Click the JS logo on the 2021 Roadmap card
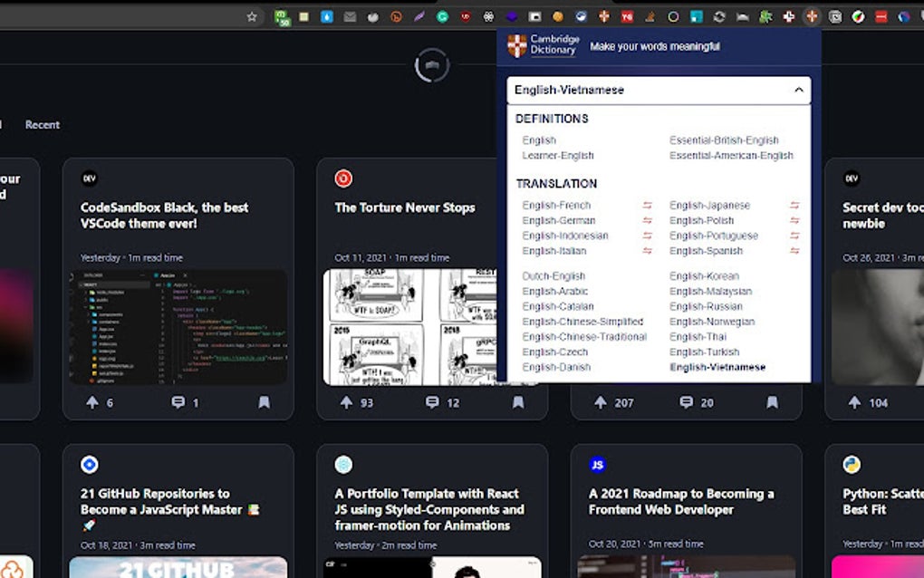The height and width of the screenshot is (578, 924). [x=596, y=464]
